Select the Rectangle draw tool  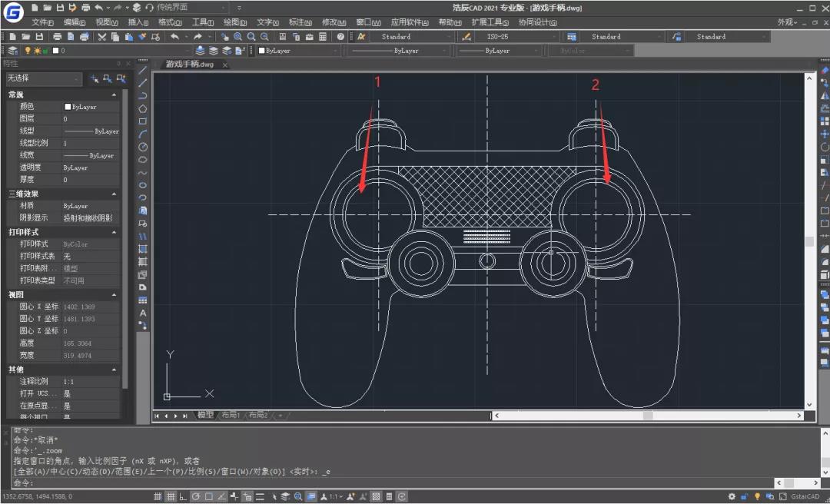tap(143, 121)
